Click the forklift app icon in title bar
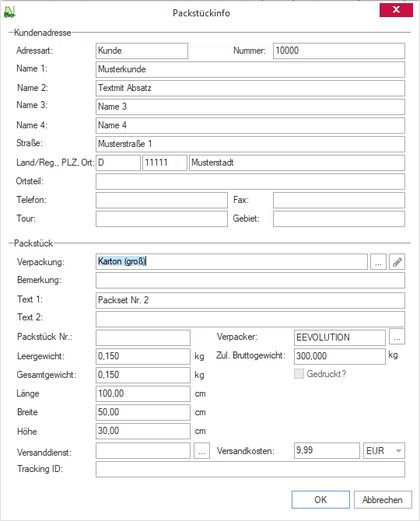This screenshot has width=420, height=521. (9, 12)
